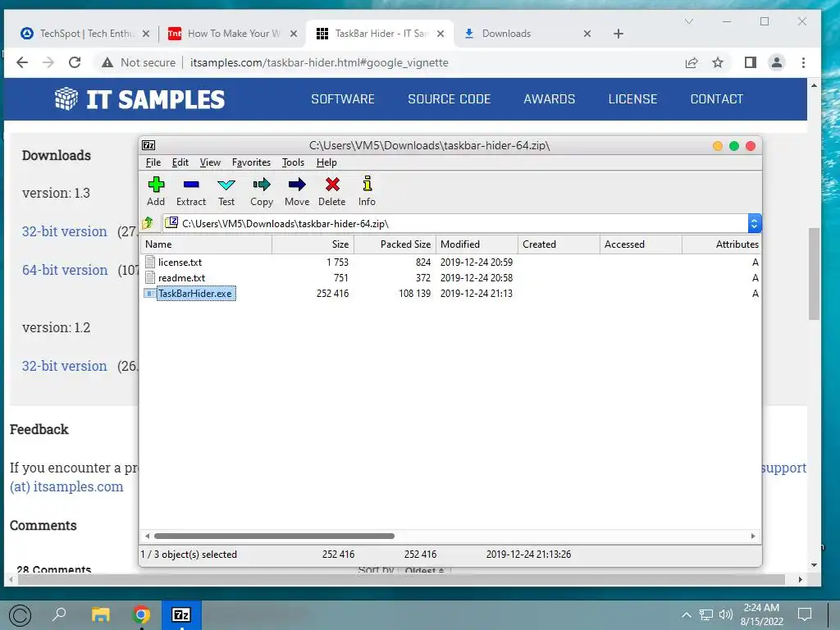Click the 7-Zip horizontal scrollbar thumb
This screenshot has width=840, height=630.
(274, 536)
